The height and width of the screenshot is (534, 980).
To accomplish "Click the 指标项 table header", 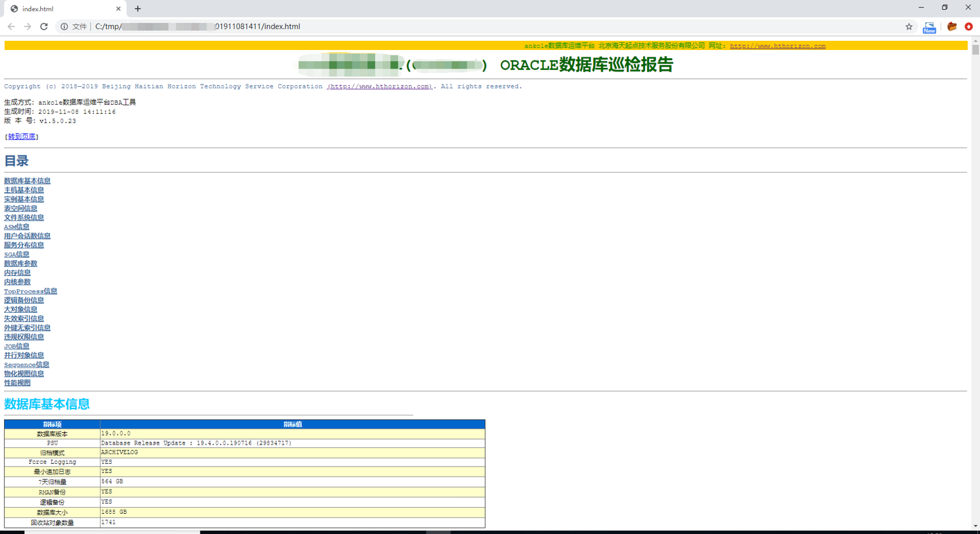I will (52, 424).
